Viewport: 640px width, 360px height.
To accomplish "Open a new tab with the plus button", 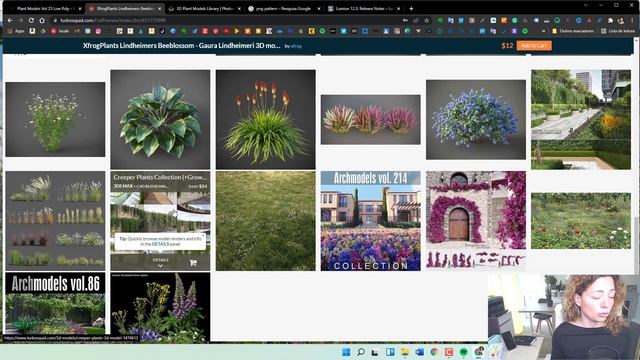I will [411, 8].
